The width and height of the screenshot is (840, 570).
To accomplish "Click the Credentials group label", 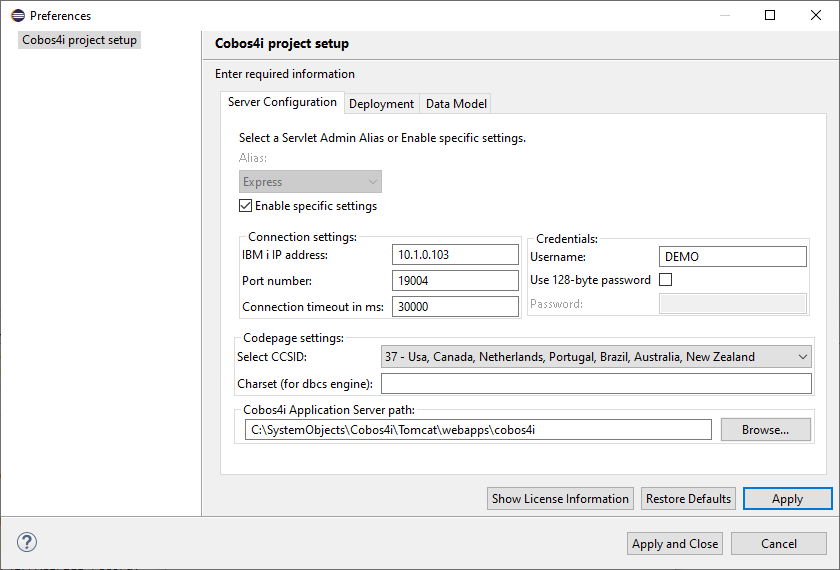I will coord(567,239).
